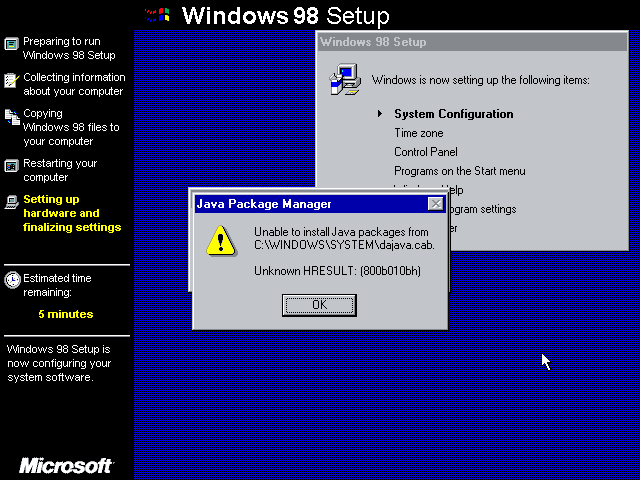Click the Restarting your computer icon
The width and height of the screenshot is (640, 480).
(11, 166)
